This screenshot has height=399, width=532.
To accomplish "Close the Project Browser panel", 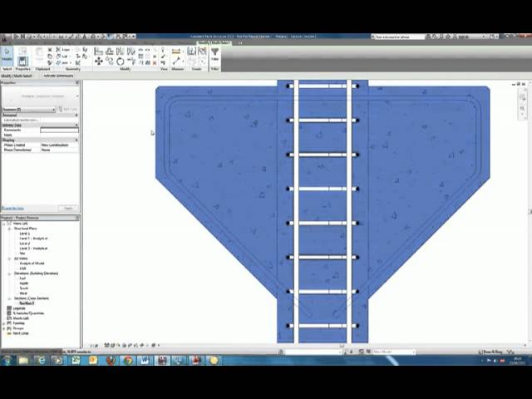I will 77,218.
